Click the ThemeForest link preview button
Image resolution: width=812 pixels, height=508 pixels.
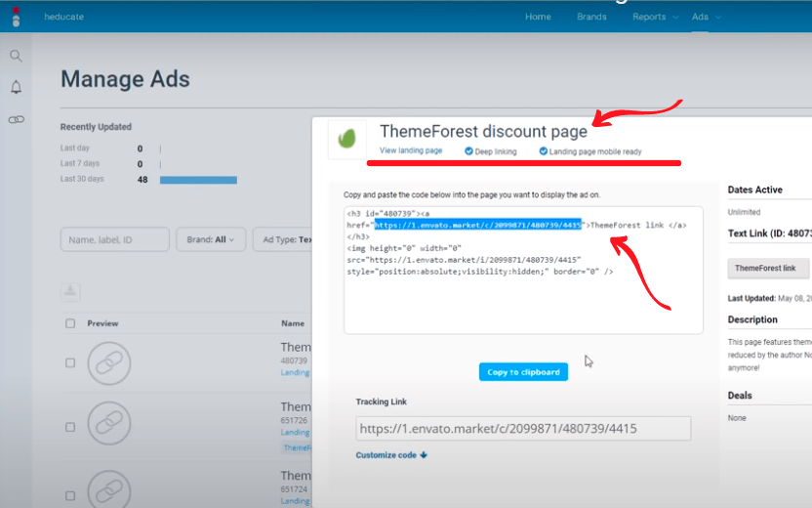768,268
